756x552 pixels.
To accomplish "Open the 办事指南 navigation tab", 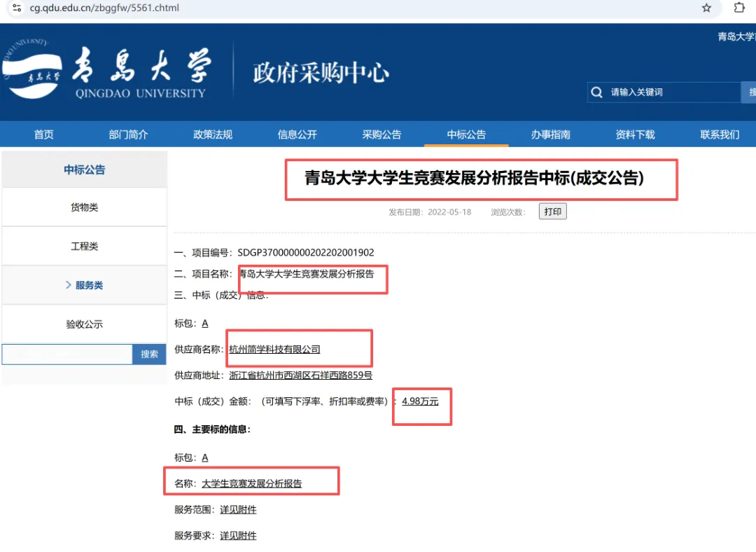I will pos(551,134).
